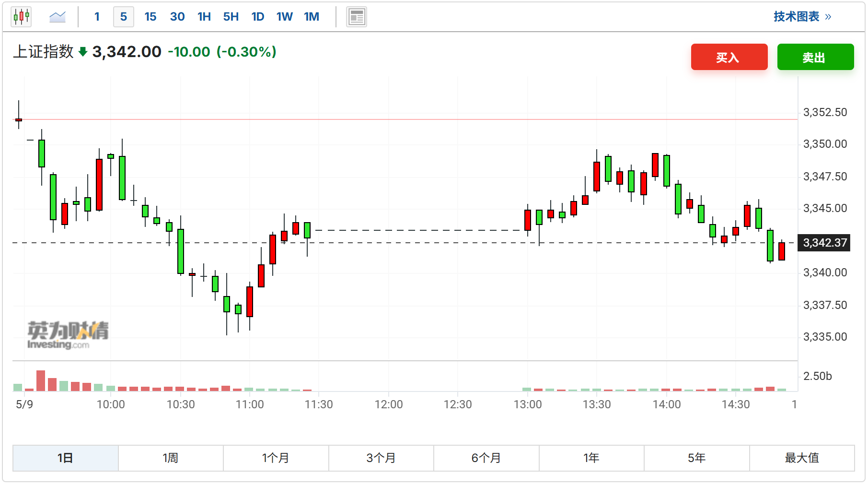Click the 3,337.50 price axis label
The height and width of the screenshot is (486, 868).
(x=825, y=305)
